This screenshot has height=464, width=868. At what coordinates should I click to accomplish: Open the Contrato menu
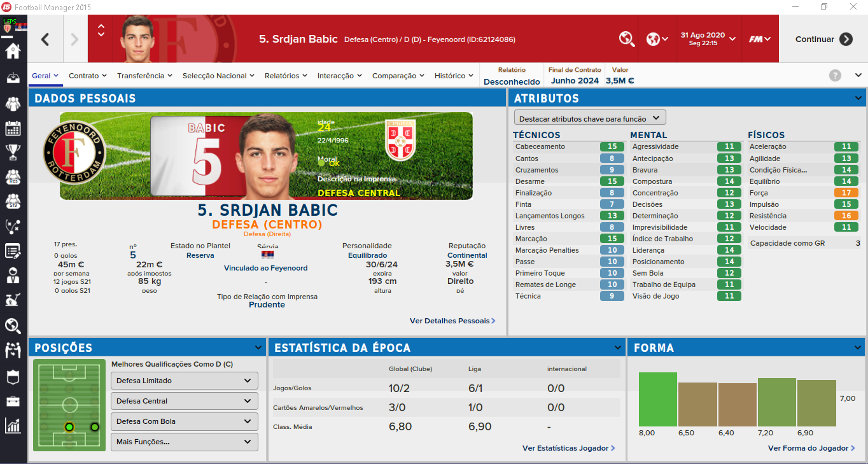(x=88, y=76)
